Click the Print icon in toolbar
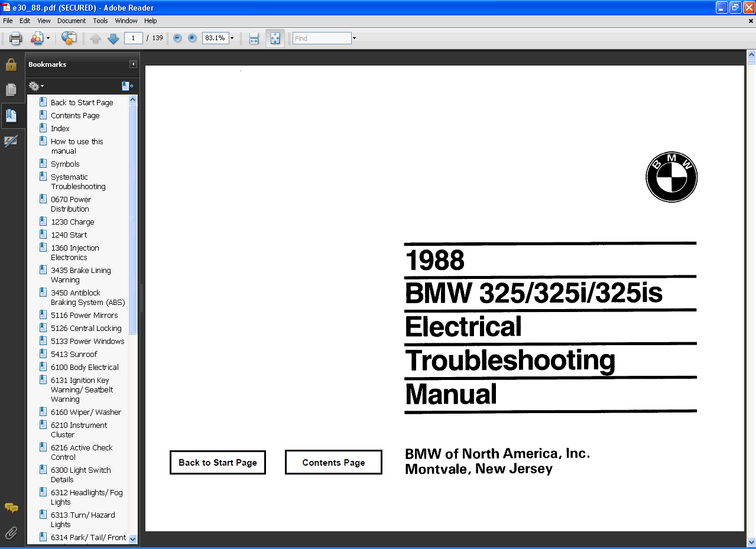The height and width of the screenshot is (549, 756). 15,38
